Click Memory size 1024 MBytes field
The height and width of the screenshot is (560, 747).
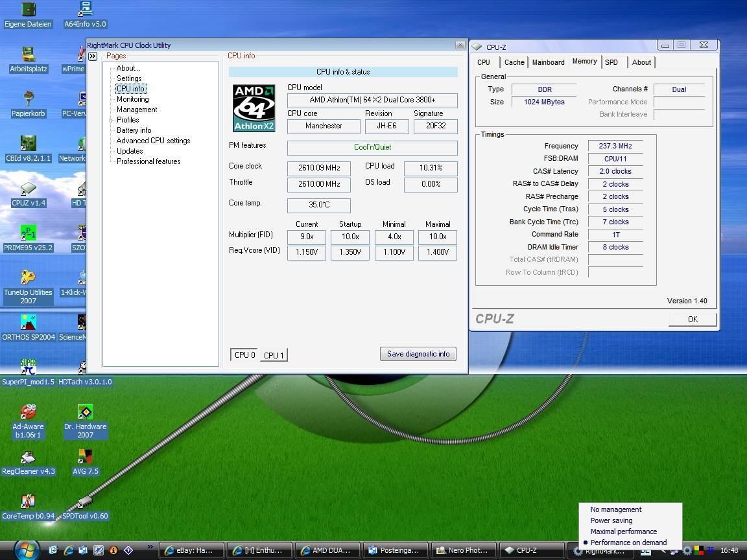click(x=544, y=102)
